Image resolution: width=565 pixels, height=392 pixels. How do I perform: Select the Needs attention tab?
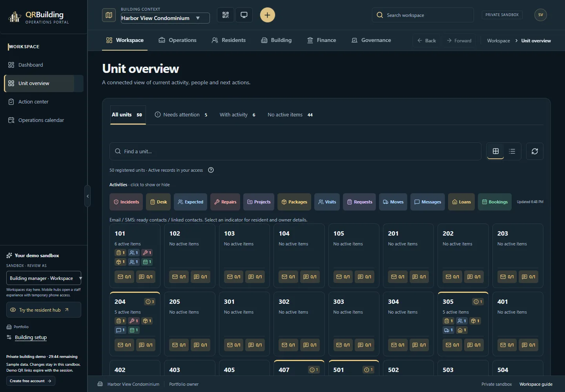[x=181, y=115]
